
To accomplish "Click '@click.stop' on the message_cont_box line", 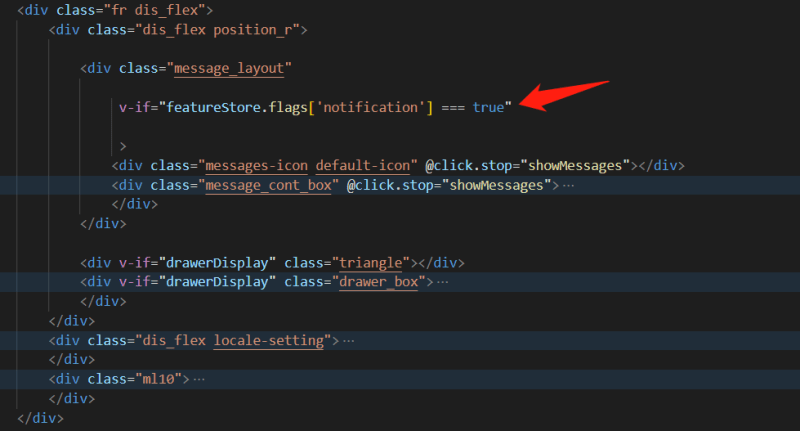I will click(390, 185).
